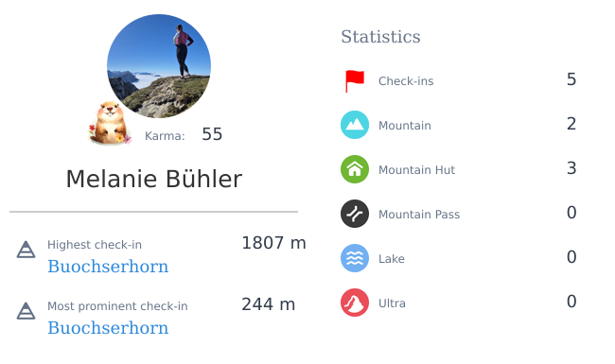This screenshot has height=364, width=615.
Task: Select the cyan Mountain category icon
Action: (355, 125)
